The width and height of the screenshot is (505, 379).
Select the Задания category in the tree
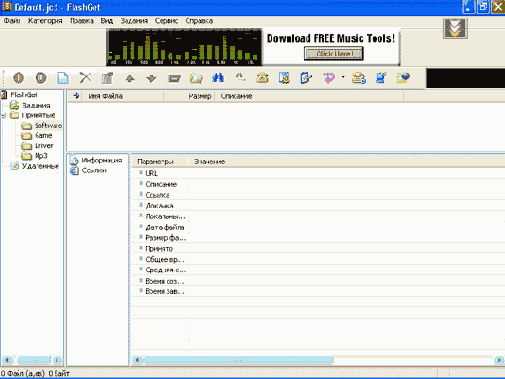(x=36, y=105)
